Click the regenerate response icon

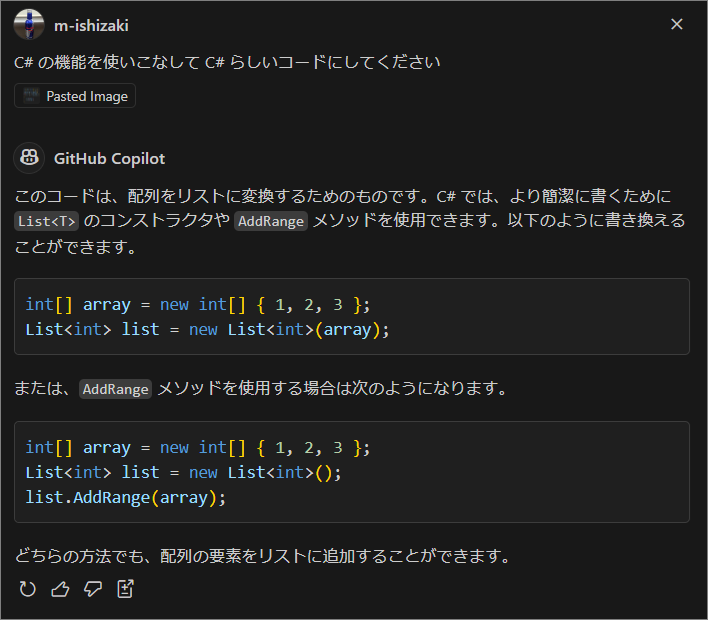pyautogui.click(x=28, y=589)
